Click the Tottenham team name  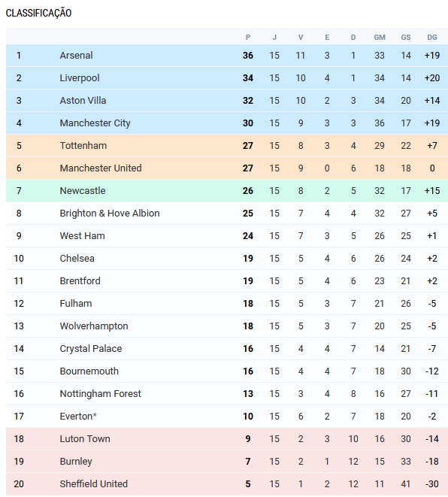pos(83,145)
